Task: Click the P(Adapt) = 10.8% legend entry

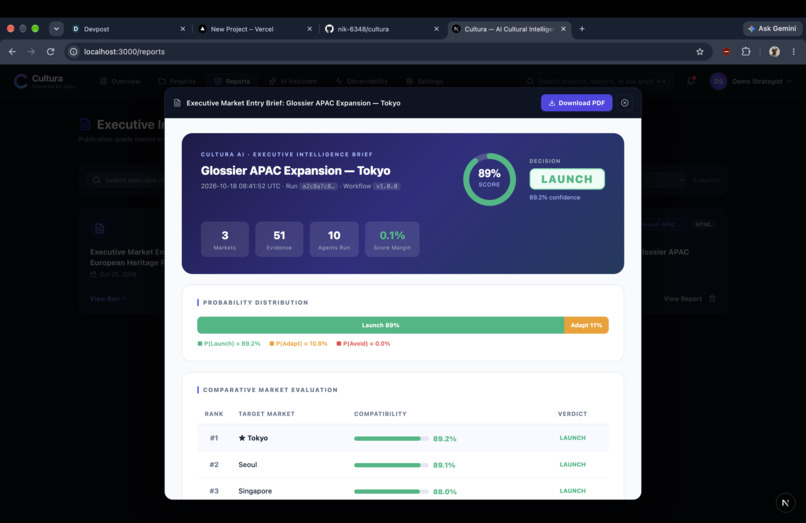Action: coord(298,344)
